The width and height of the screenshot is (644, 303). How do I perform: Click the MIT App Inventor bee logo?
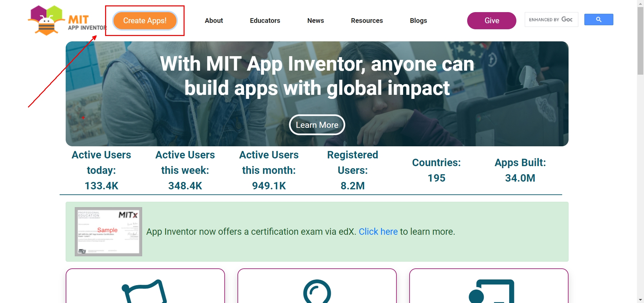[x=67, y=21]
